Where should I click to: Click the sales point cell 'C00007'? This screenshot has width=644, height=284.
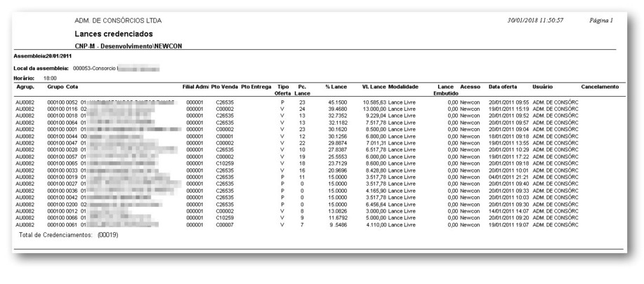pos(225,225)
